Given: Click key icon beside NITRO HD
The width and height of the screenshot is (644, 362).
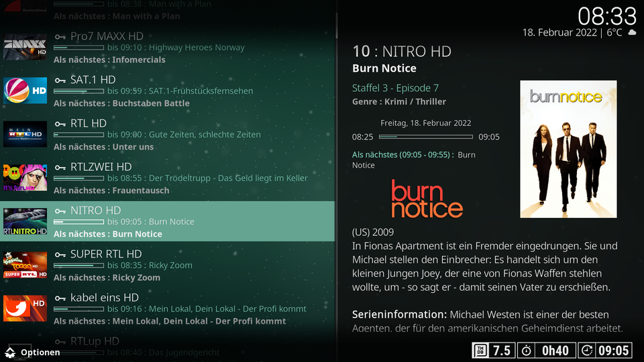Looking at the screenshot, I should 60,211.
